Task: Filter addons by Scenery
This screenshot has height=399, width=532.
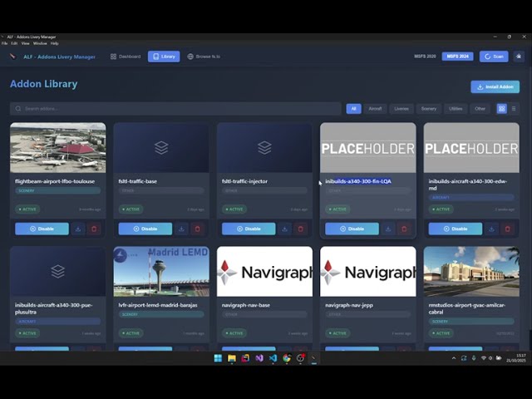Action: (x=429, y=109)
